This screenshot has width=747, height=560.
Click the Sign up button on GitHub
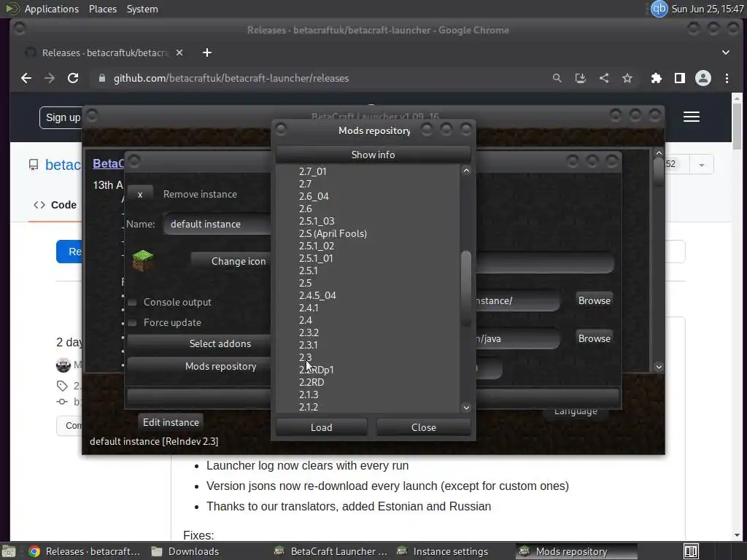click(62, 117)
